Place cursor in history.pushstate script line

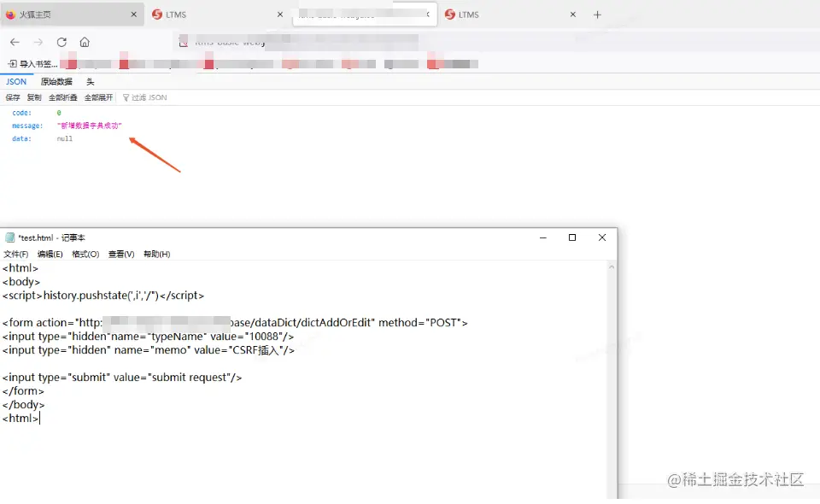(103, 296)
